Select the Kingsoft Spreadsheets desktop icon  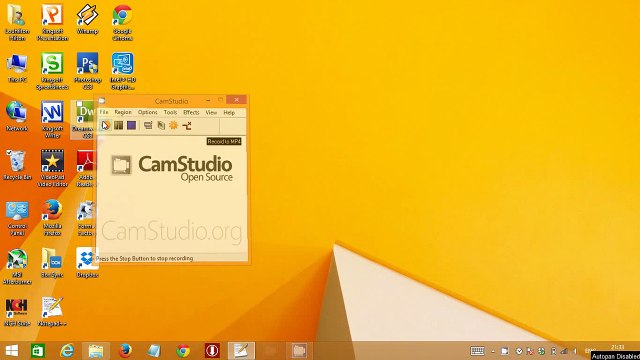coord(52,71)
